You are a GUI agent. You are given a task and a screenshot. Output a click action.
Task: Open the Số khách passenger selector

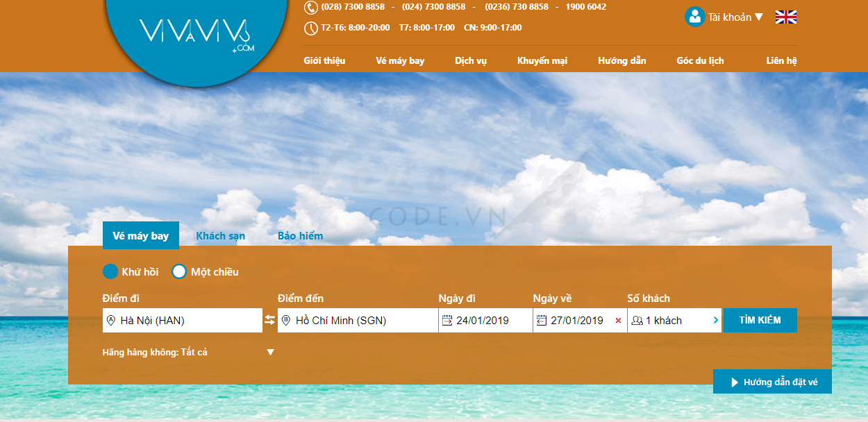pos(674,321)
